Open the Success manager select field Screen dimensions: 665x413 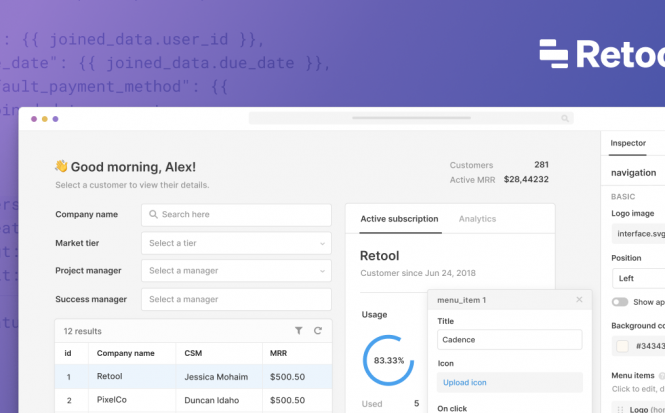click(236, 299)
